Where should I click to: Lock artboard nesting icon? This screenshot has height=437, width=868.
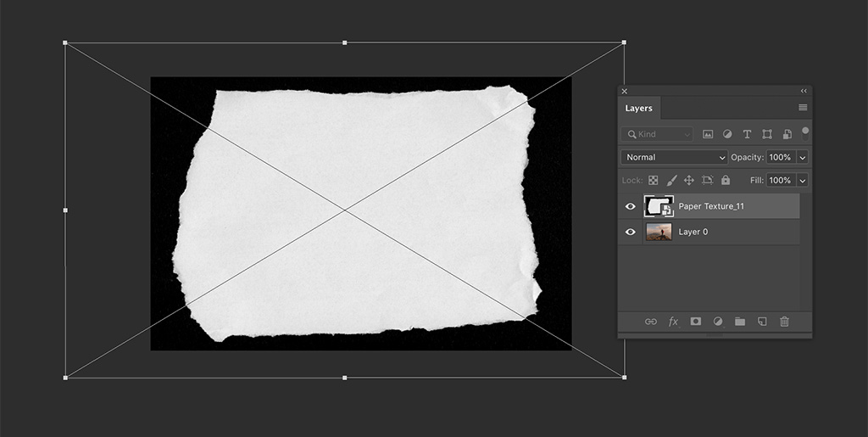tap(707, 180)
